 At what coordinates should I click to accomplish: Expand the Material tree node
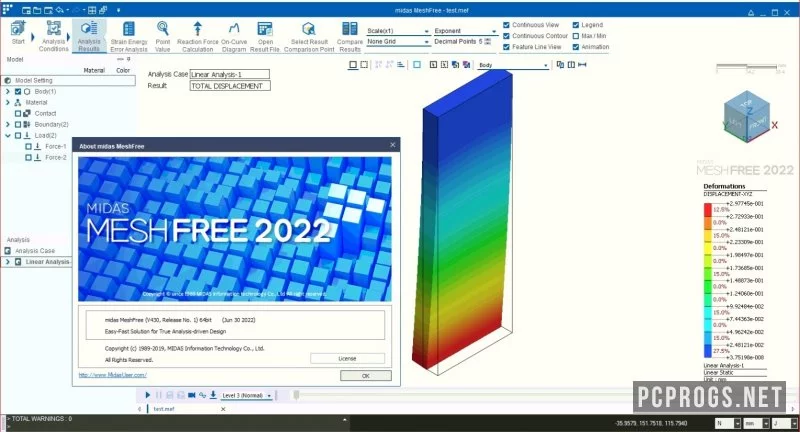(8, 103)
